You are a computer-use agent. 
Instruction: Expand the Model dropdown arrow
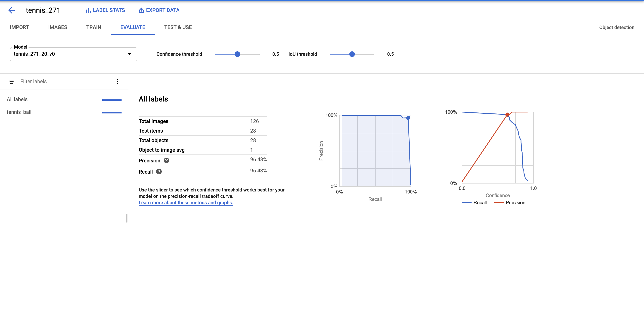(x=129, y=54)
